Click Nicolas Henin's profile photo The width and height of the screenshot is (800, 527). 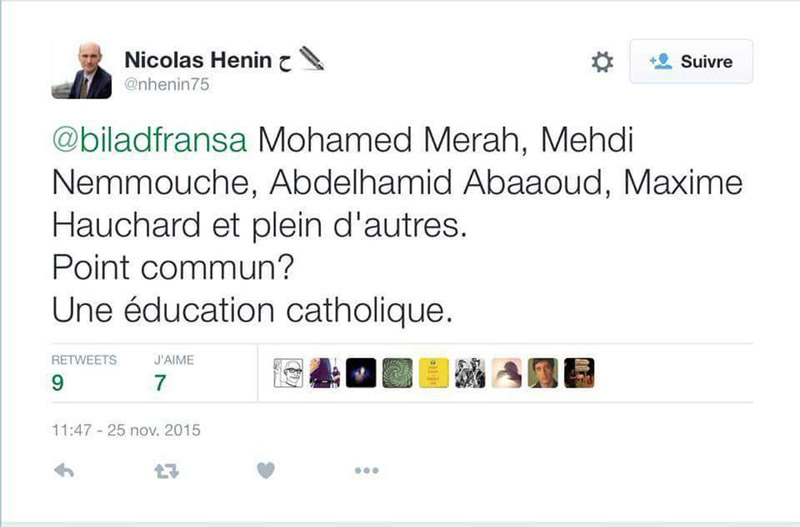click(90, 71)
